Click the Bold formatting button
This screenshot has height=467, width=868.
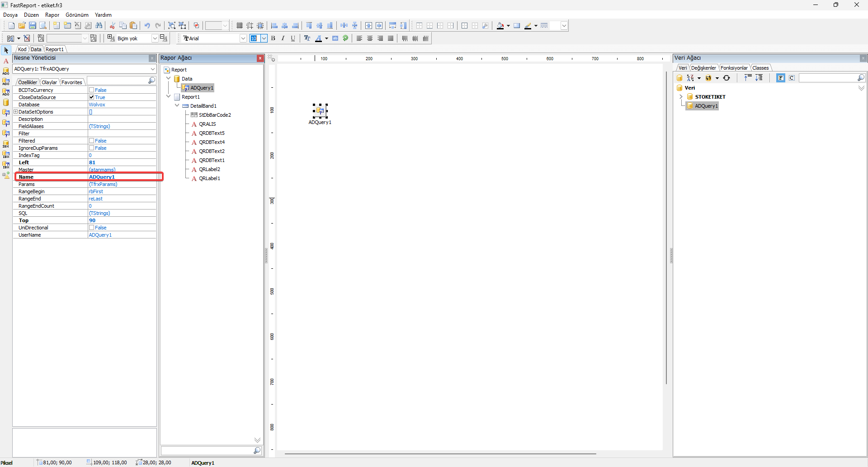tap(273, 38)
